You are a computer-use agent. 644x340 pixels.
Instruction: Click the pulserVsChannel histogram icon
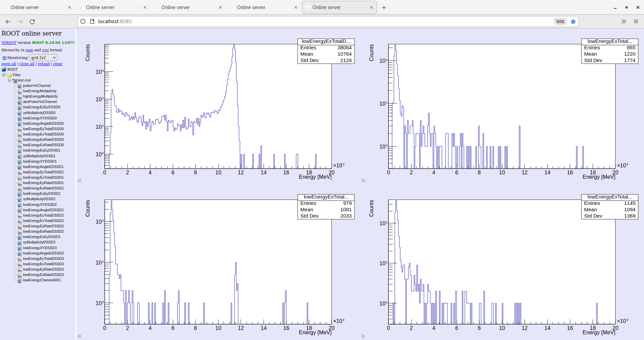point(20,86)
